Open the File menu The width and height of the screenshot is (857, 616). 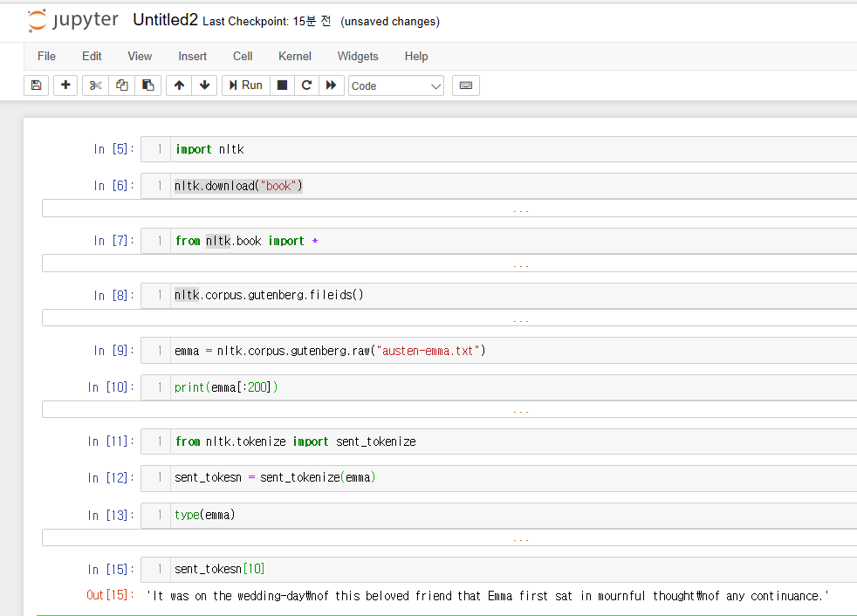point(46,57)
